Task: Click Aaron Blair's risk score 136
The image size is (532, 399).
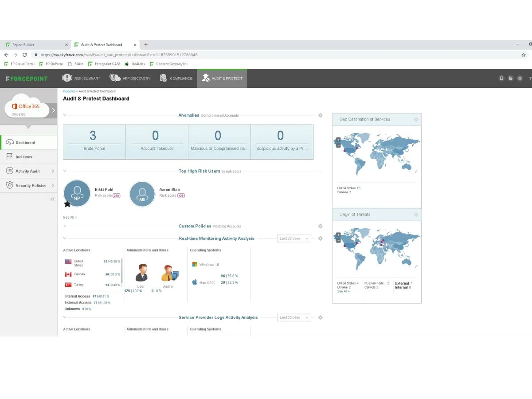Action: coord(181,196)
